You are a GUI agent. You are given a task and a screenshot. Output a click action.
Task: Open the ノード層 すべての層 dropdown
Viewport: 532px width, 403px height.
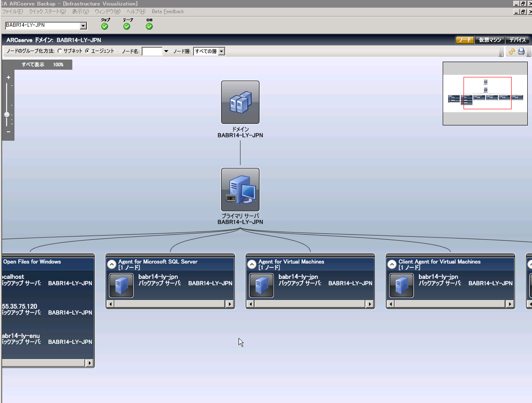[221, 51]
